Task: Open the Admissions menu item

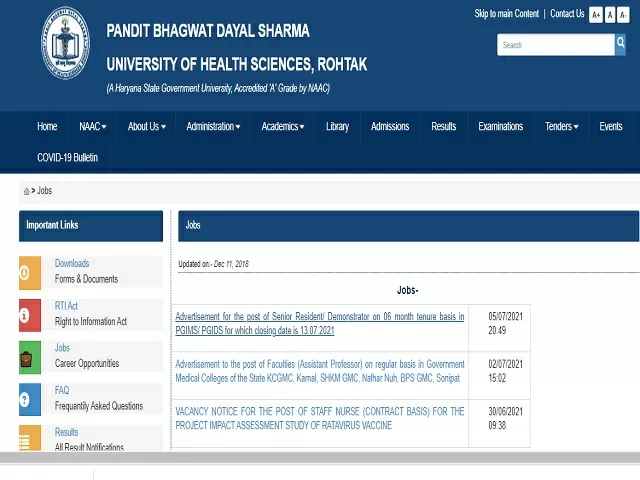Action: pyautogui.click(x=390, y=127)
